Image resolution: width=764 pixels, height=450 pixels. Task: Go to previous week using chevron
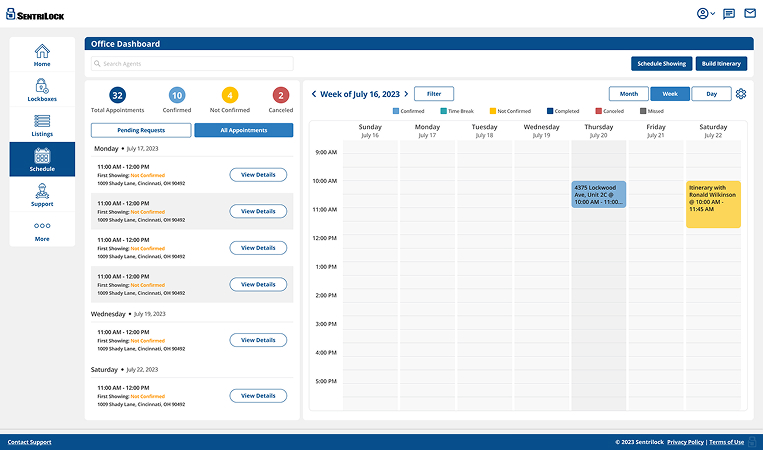314,94
